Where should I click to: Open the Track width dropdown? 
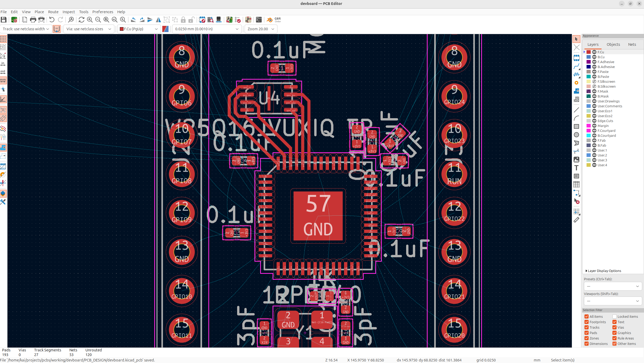coord(25,29)
